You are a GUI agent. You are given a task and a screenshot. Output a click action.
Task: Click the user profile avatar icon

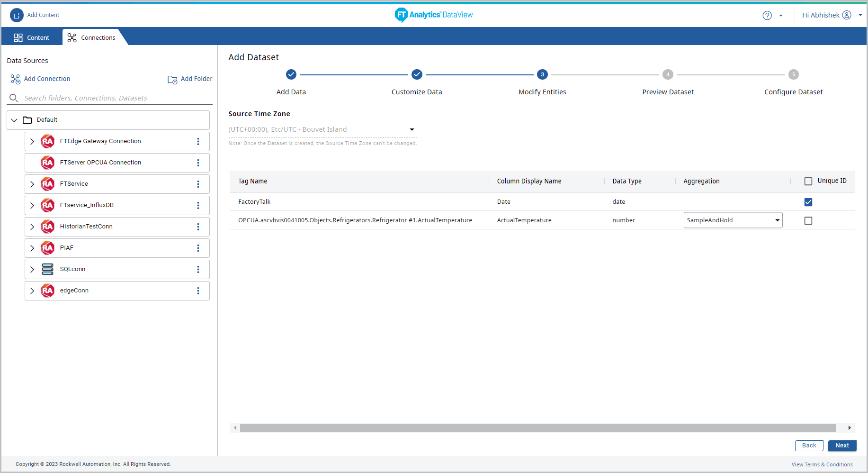click(x=847, y=15)
